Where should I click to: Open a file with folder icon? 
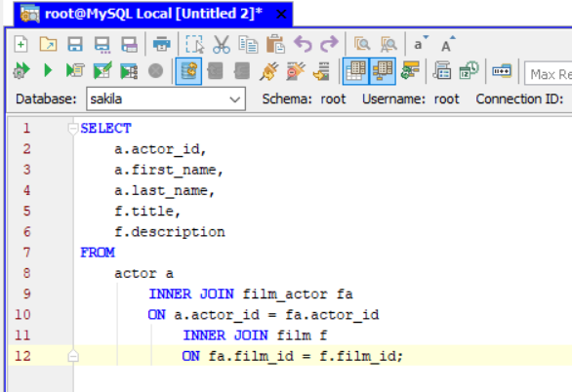coord(48,45)
